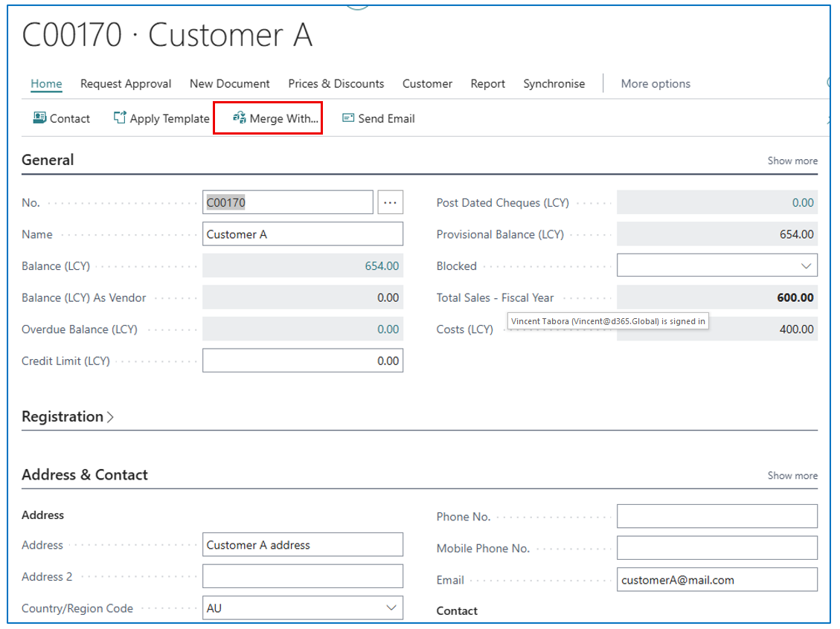Open the Balance (LCY) 654.00 drilldown
Screen dimensions: 840x629
coord(381,266)
